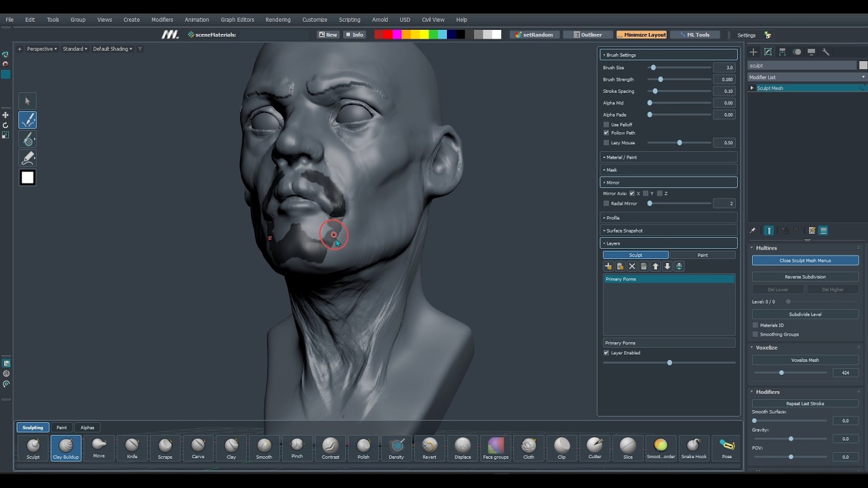
Task: Uncheck the Layer Enabled checkbox
Action: click(606, 353)
